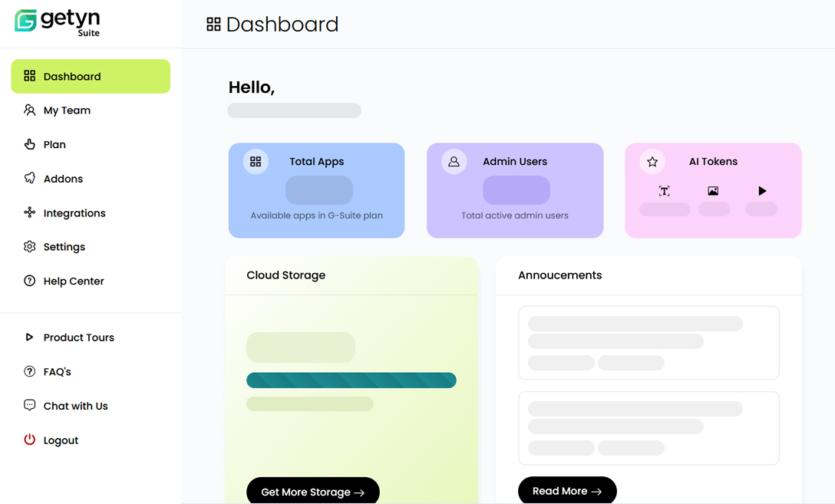Open the Dashboard sidebar item
Image resolution: width=835 pixels, height=504 pixels.
(x=91, y=77)
